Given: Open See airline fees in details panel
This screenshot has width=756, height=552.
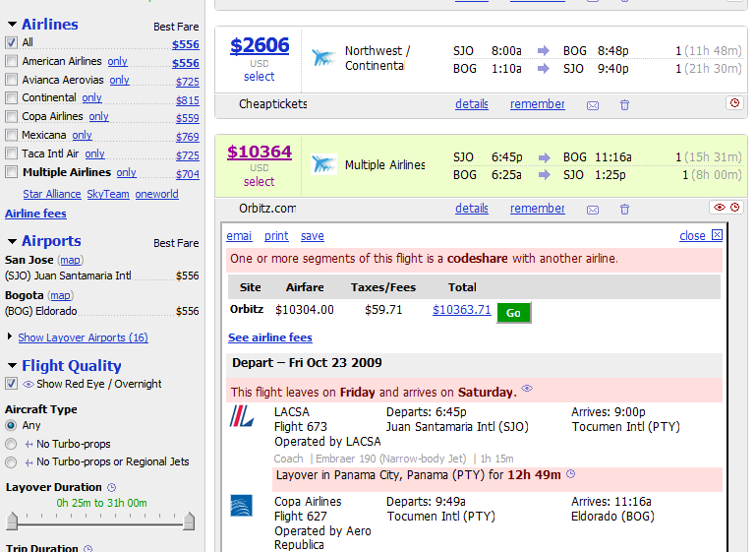Looking at the screenshot, I should 270,337.
